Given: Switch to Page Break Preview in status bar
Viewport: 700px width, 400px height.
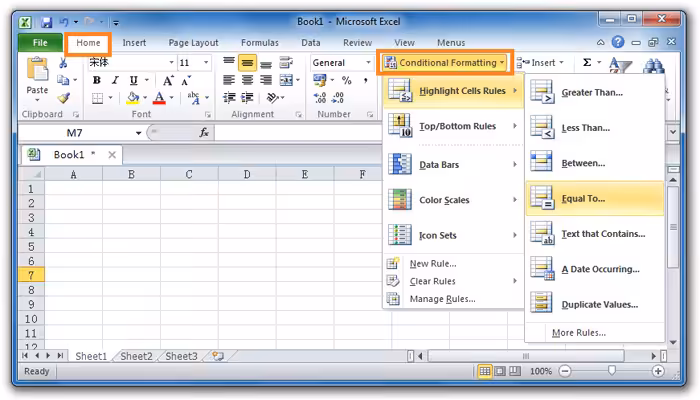Looking at the screenshot, I should point(515,371).
